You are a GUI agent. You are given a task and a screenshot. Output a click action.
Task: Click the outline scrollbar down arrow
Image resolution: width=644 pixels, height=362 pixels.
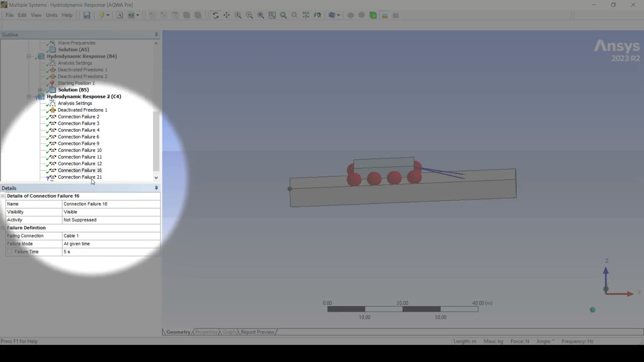[156, 177]
